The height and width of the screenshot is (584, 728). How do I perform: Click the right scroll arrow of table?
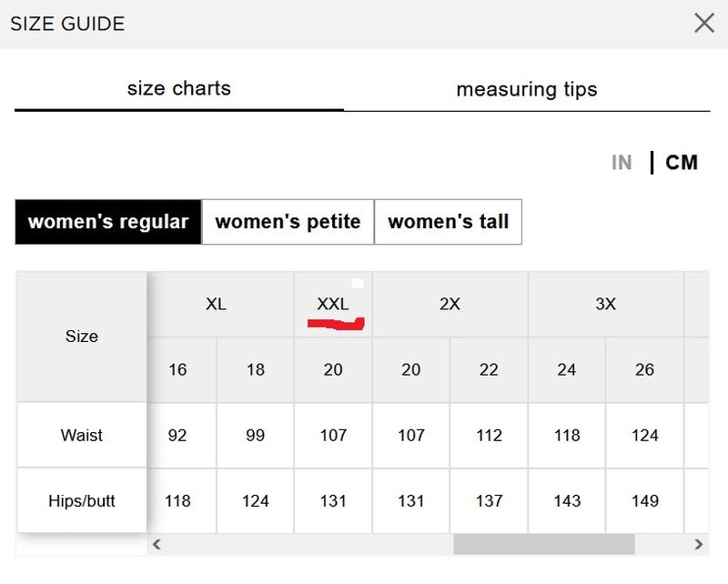coord(698,544)
